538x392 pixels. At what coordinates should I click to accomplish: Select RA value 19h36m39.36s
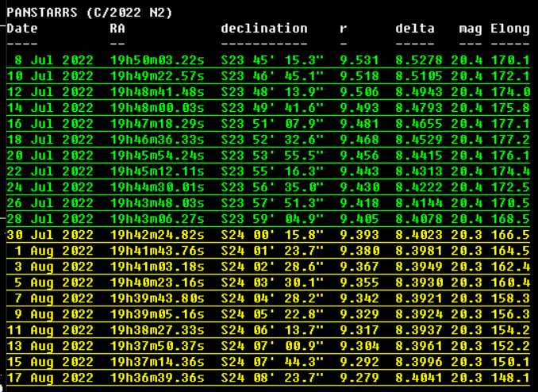tap(157, 377)
